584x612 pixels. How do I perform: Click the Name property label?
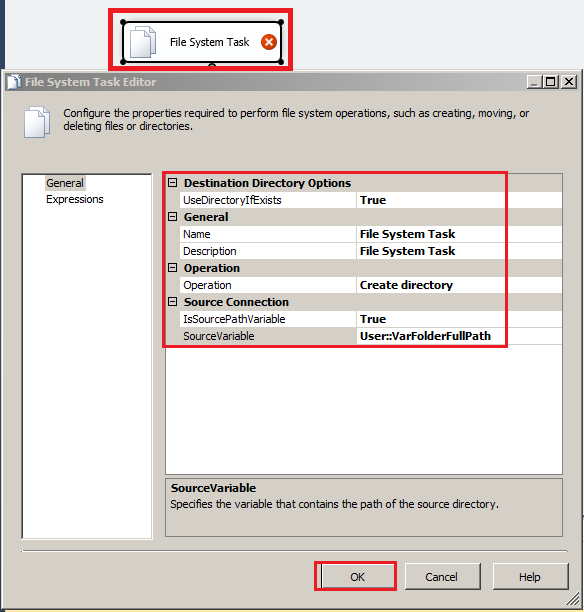pos(197,234)
